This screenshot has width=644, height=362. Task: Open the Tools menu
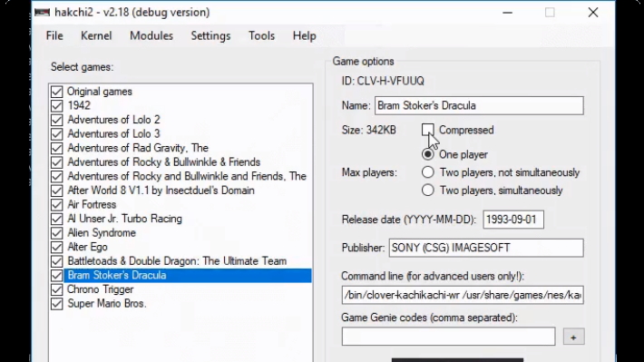pyautogui.click(x=261, y=35)
